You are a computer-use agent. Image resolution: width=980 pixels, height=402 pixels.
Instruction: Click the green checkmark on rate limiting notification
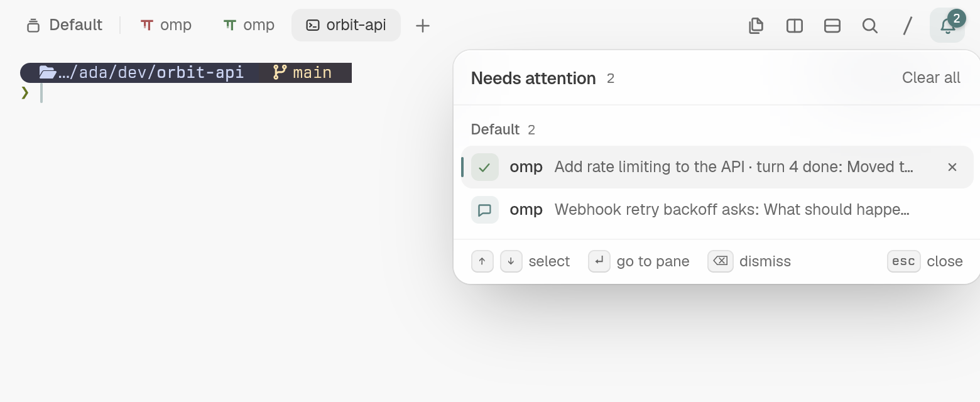(484, 167)
